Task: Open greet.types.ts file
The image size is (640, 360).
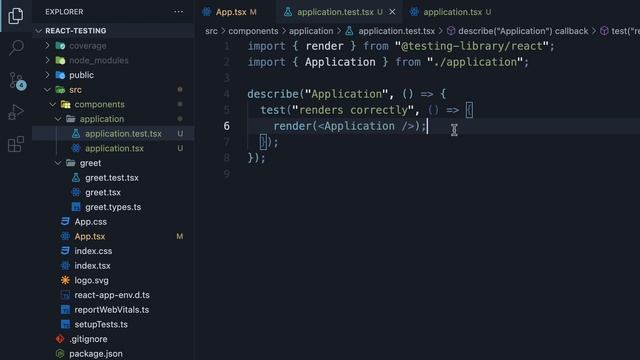Action: pos(113,207)
